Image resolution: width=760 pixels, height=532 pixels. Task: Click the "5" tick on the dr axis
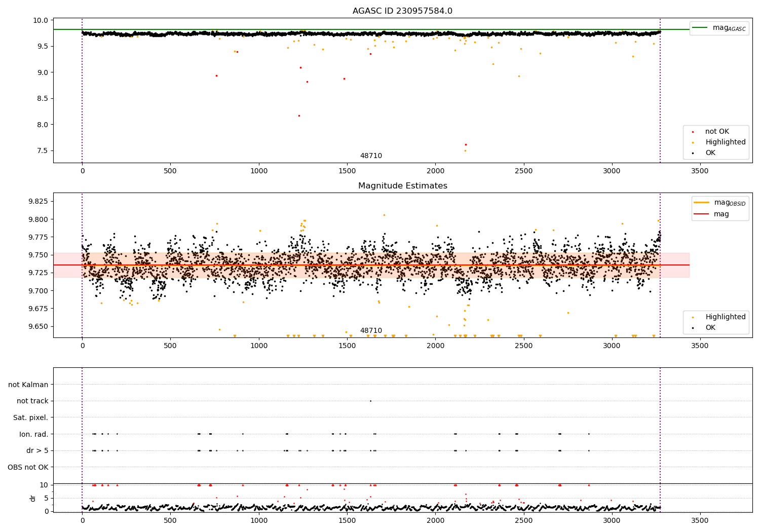47,499
